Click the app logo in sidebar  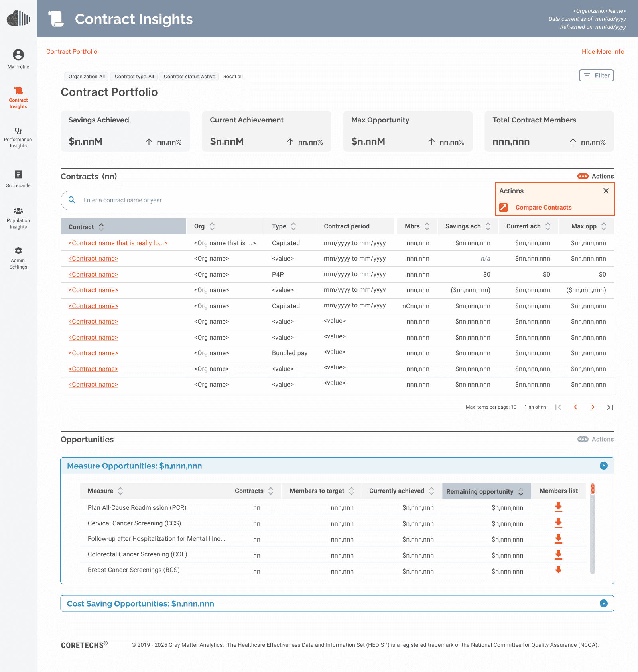(18, 18)
